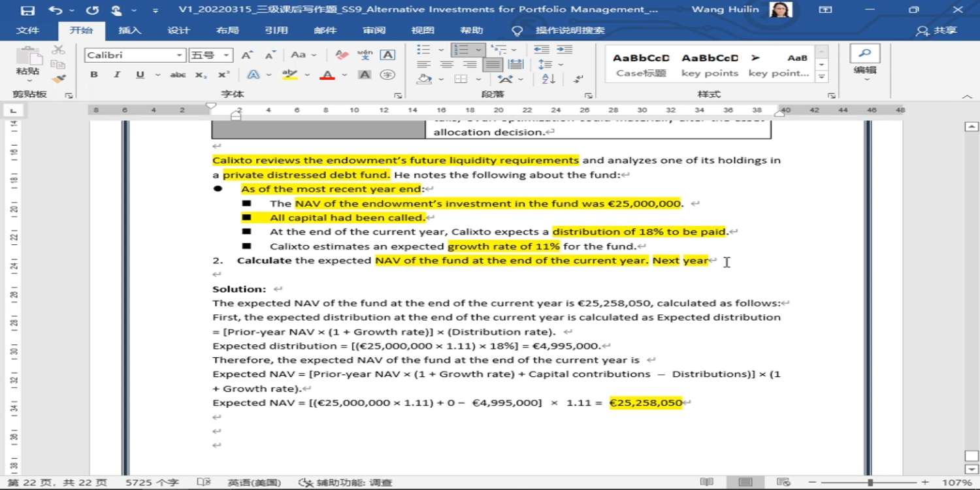Toggle justified paragraph alignment
980x490 pixels.
coord(493,65)
